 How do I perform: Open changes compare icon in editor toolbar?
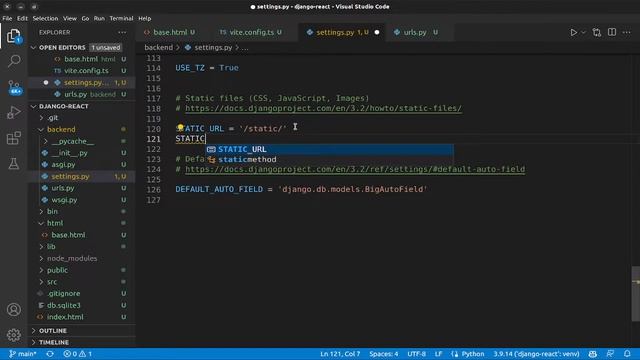[x=597, y=32]
